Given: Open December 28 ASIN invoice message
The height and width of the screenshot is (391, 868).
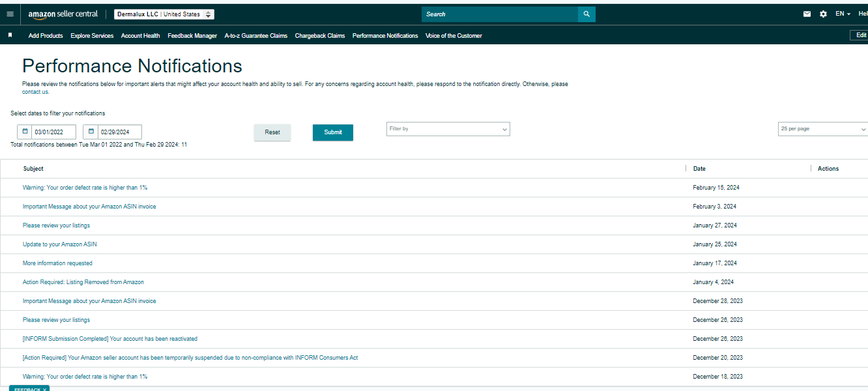Looking at the screenshot, I should pos(89,301).
